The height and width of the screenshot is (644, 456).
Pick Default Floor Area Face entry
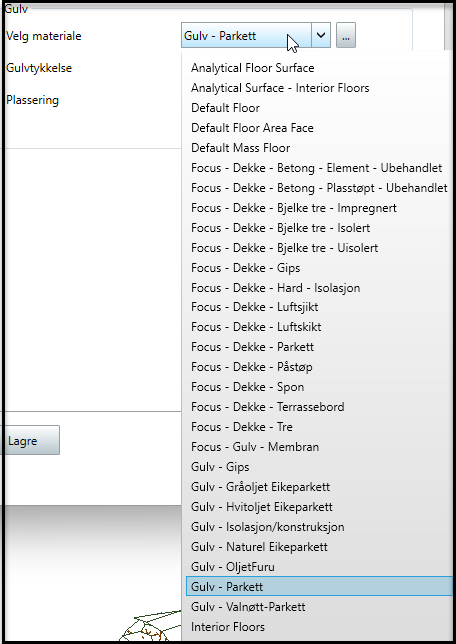coord(318,128)
